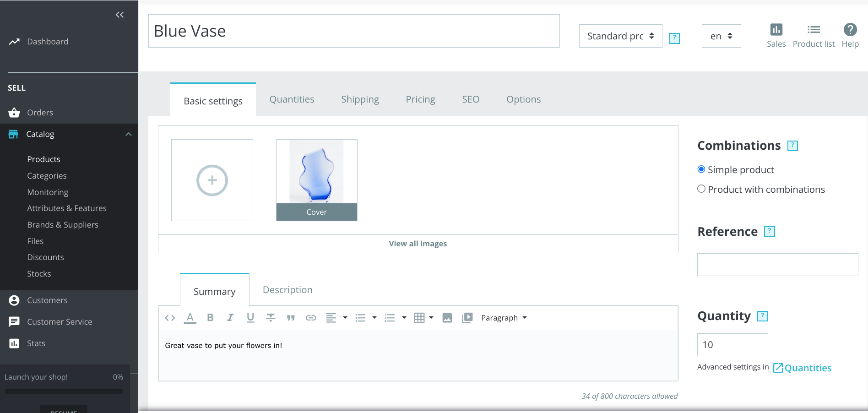
Task: Open the en language selector
Action: [721, 36]
